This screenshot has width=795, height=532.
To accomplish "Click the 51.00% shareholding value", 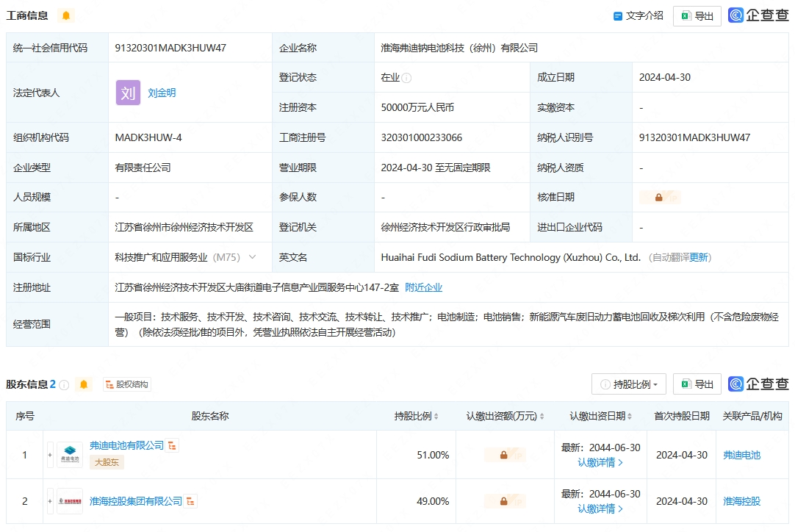I will coord(433,455).
